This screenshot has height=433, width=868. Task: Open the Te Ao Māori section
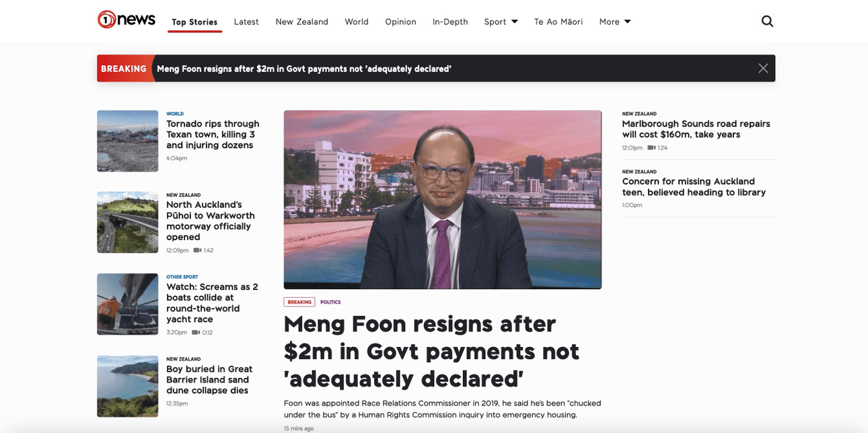click(558, 22)
